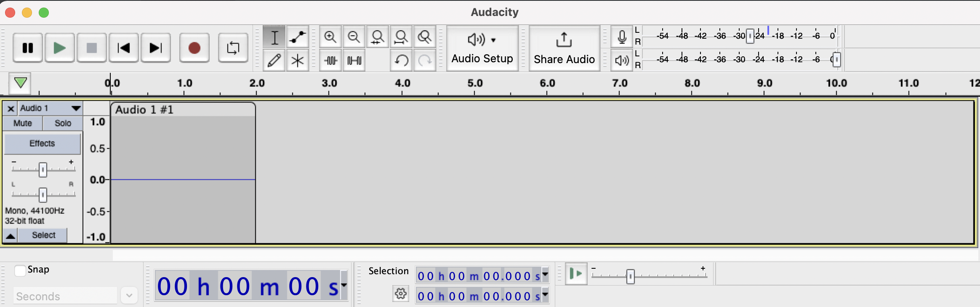Click the track pan slider handle
The width and height of the screenshot is (980, 307).
click(x=43, y=195)
